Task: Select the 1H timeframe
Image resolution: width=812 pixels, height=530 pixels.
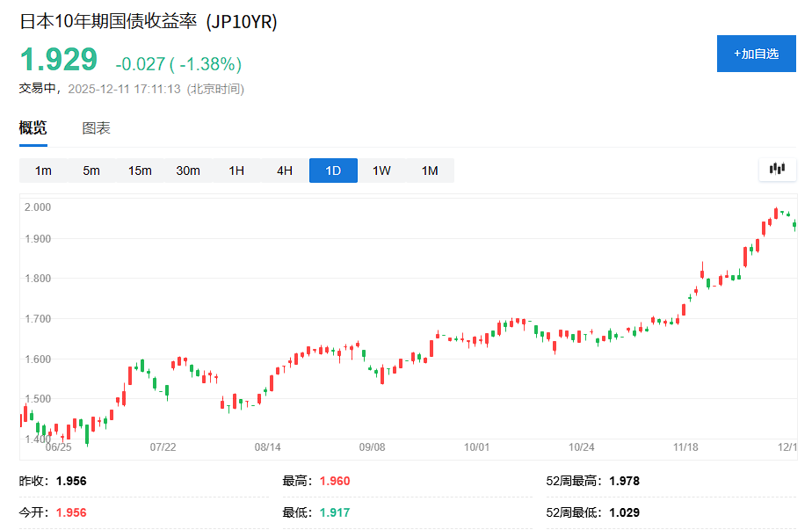Action: pyautogui.click(x=236, y=171)
